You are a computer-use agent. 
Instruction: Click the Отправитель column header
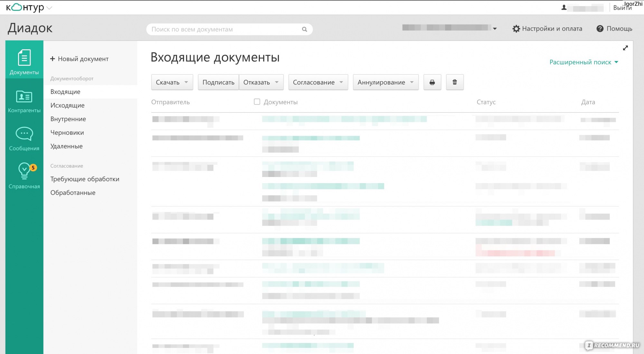tap(170, 102)
